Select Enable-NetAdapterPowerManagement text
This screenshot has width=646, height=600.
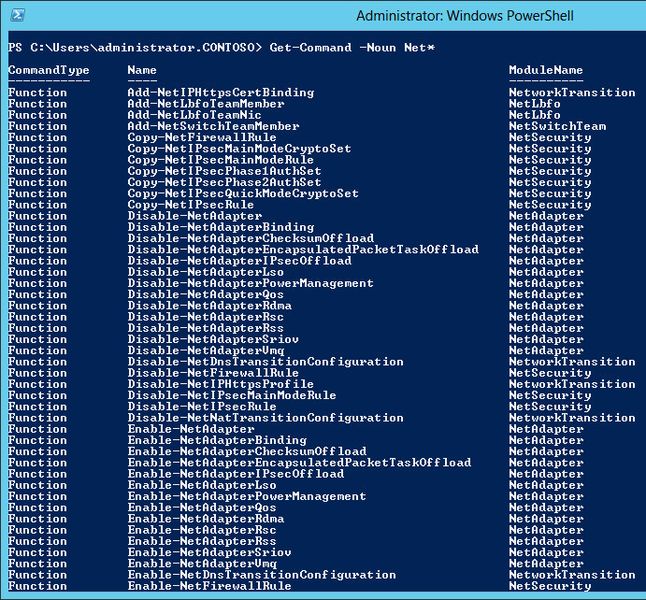click(x=247, y=496)
